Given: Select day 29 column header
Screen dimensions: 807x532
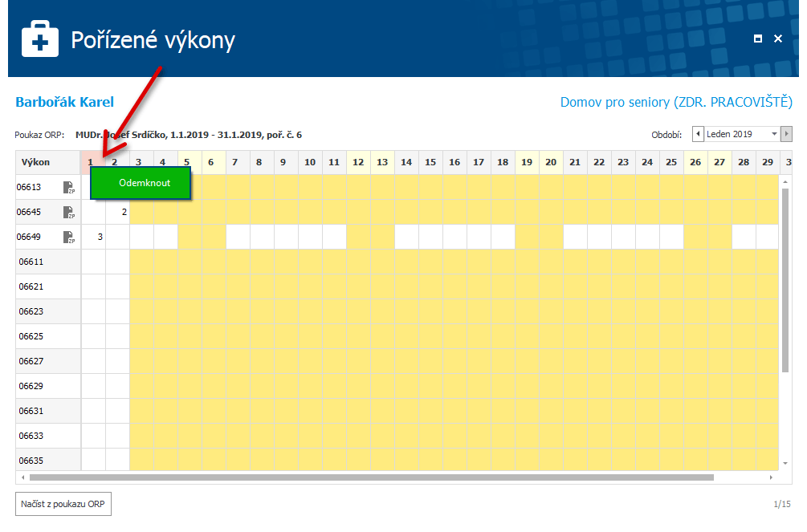Looking at the screenshot, I should (x=768, y=162).
